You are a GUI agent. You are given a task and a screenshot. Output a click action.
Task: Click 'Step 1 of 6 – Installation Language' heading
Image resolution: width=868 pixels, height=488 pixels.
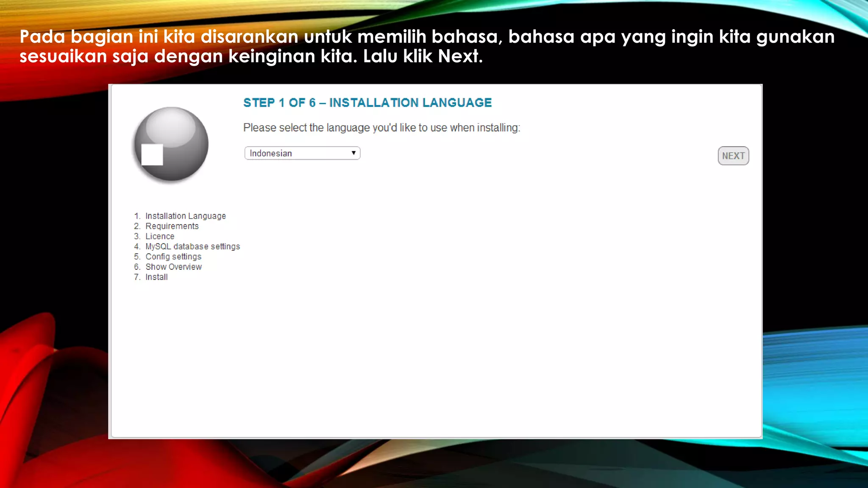click(367, 103)
